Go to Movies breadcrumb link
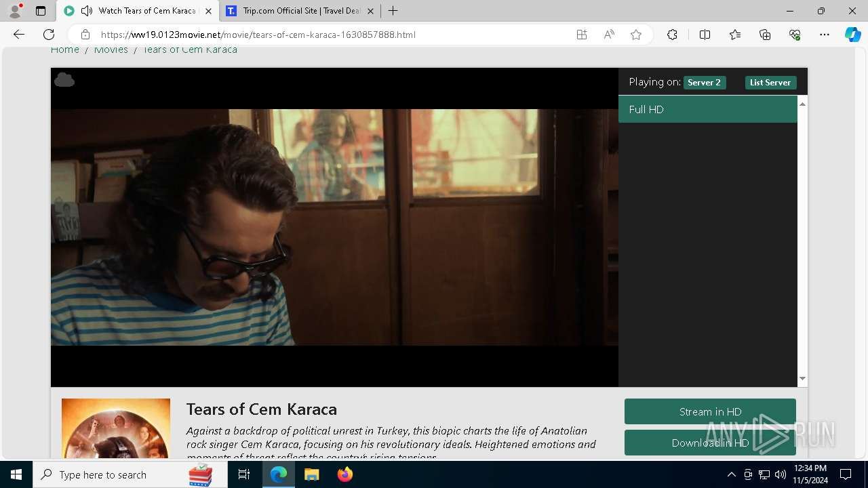Viewport: 868px width, 488px height. tap(111, 49)
